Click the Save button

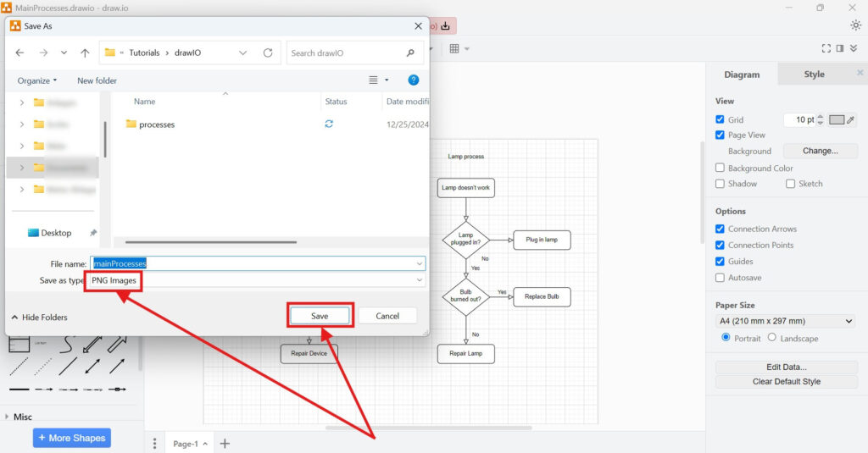click(320, 316)
